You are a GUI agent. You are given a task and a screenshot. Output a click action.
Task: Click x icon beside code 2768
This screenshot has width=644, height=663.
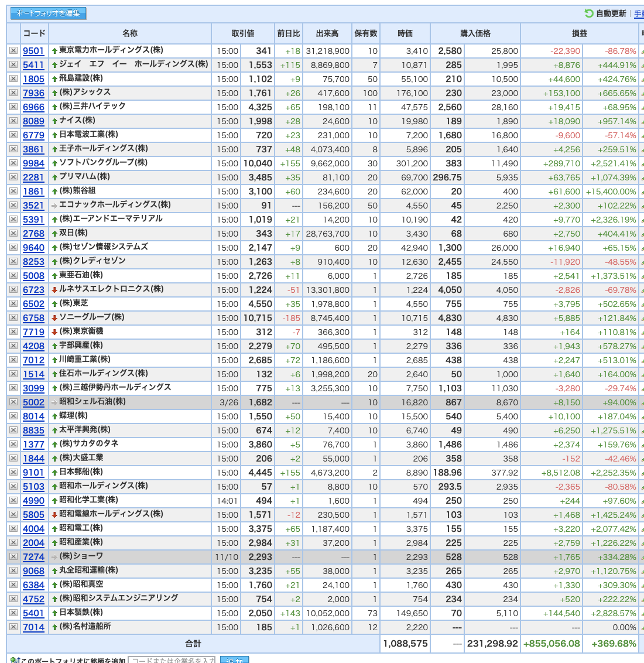coord(13,234)
